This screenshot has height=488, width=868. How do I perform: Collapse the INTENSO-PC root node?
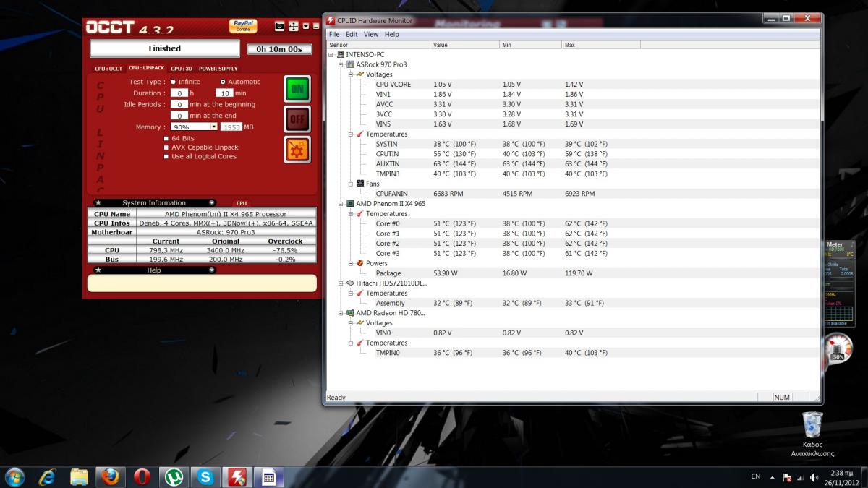(x=331, y=54)
